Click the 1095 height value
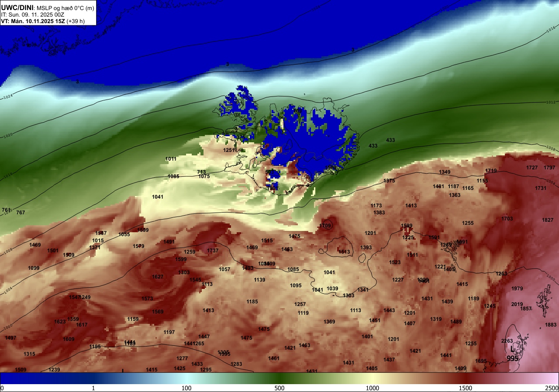The width and height of the screenshot is (559, 392). click(x=296, y=285)
